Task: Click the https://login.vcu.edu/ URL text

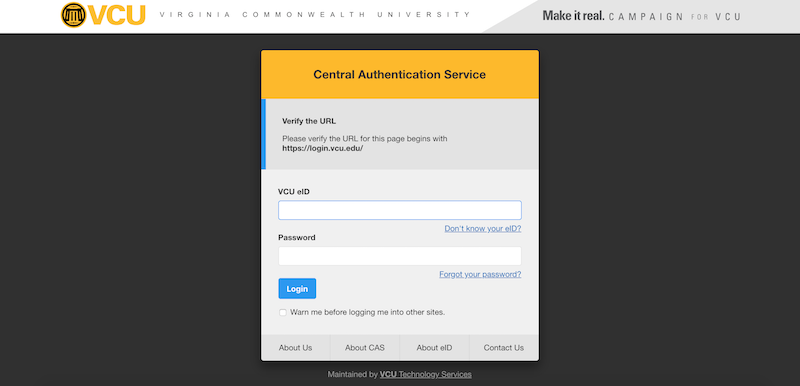Action: click(x=322, y=149)
